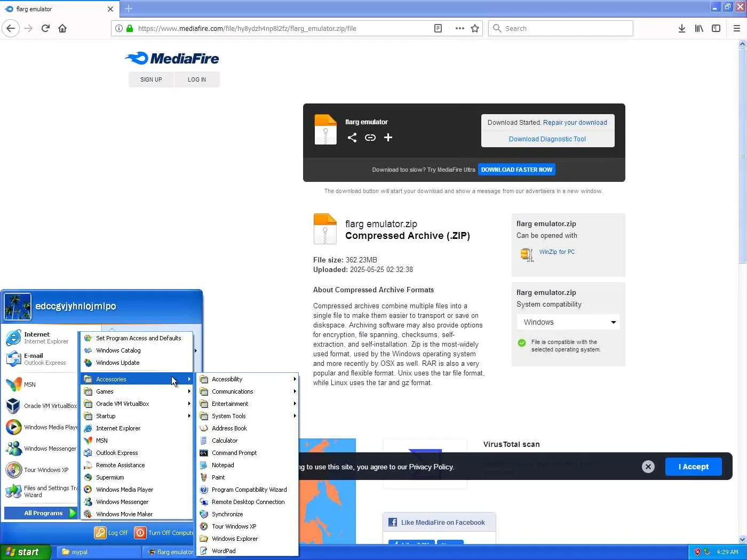Toggle the browser sidebar
This screenshot has width=747, height=560.
pyautogui.click(x=716, y=28)
